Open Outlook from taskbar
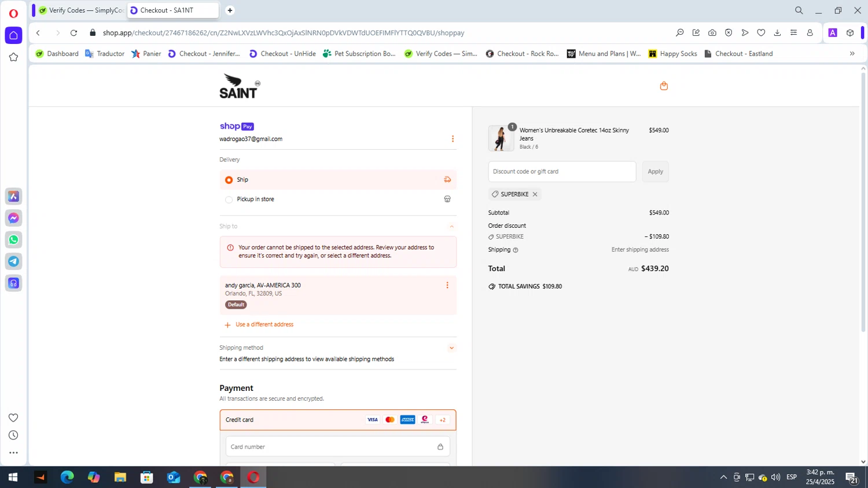The height and width of the screenshot is (488, 868). pos(174,477)
